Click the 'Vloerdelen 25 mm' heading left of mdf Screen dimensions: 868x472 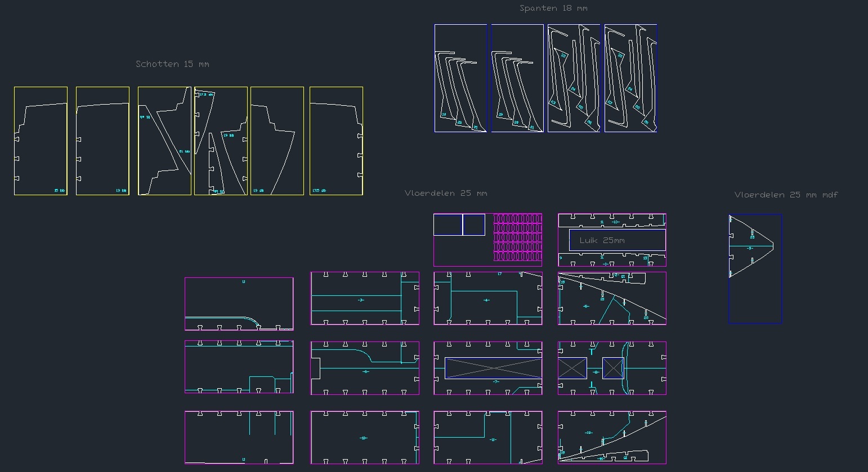click(x=446, y=193)
